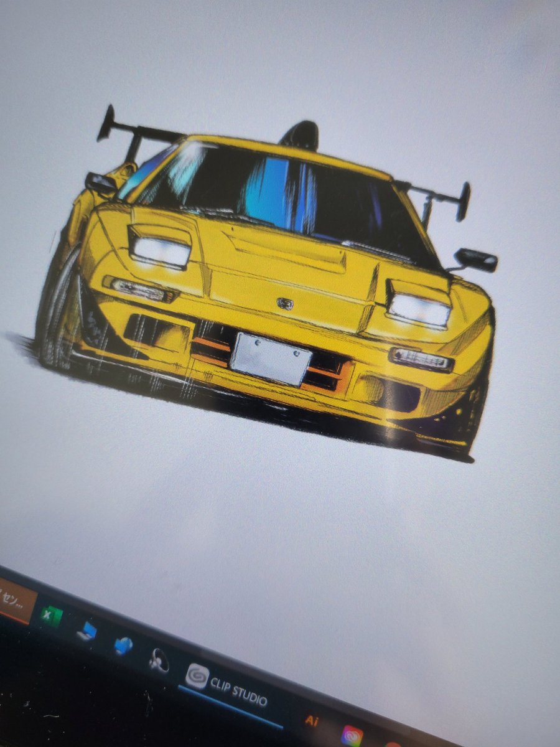Click the blue globe-like taskbar icon
Image resolution: width=560 pixels, height=747 pixels.
[x=123, y=646]
